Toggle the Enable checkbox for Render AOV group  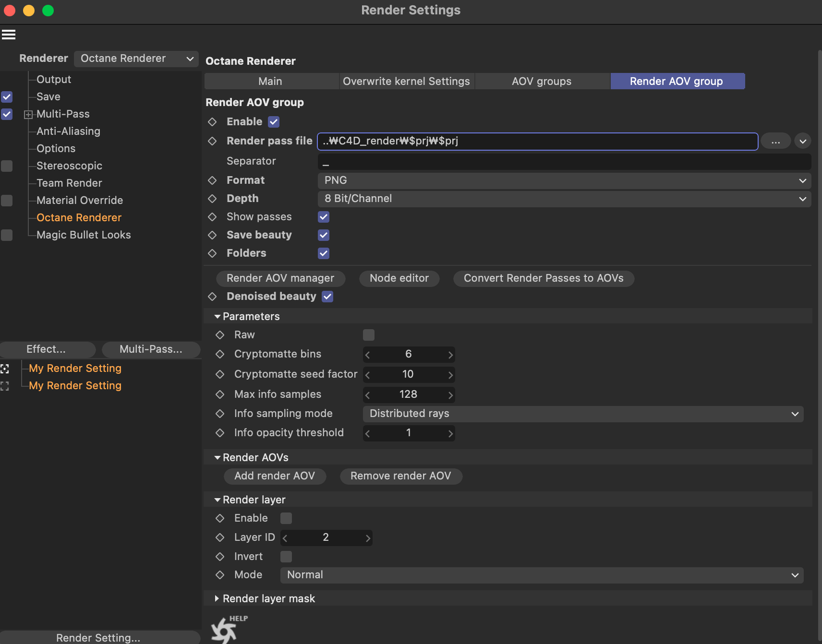click(274, 122)
